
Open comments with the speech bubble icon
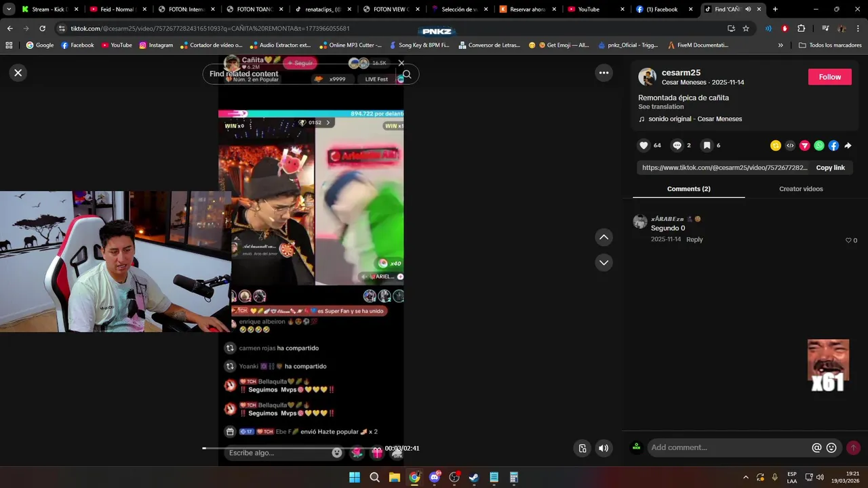point(677,145)
